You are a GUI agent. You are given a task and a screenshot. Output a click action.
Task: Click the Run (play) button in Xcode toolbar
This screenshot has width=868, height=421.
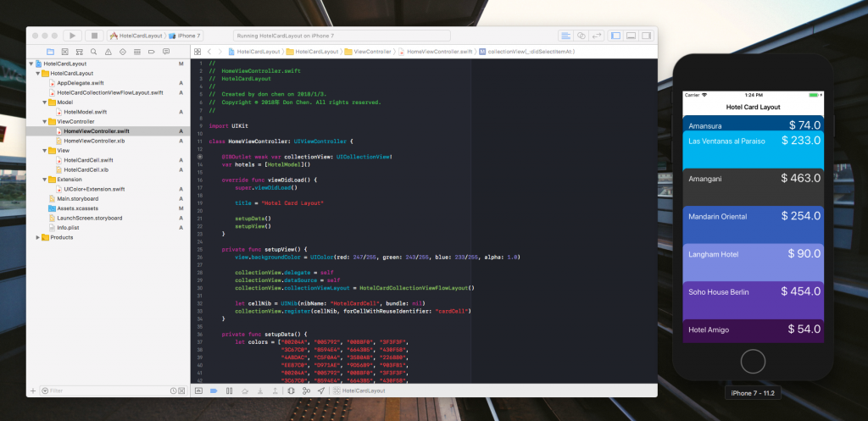point(72,36)
